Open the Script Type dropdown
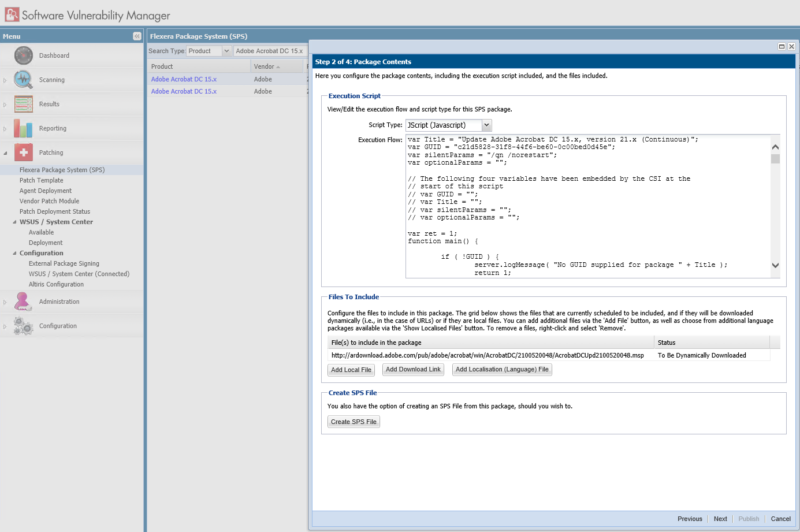 [486, 125]
